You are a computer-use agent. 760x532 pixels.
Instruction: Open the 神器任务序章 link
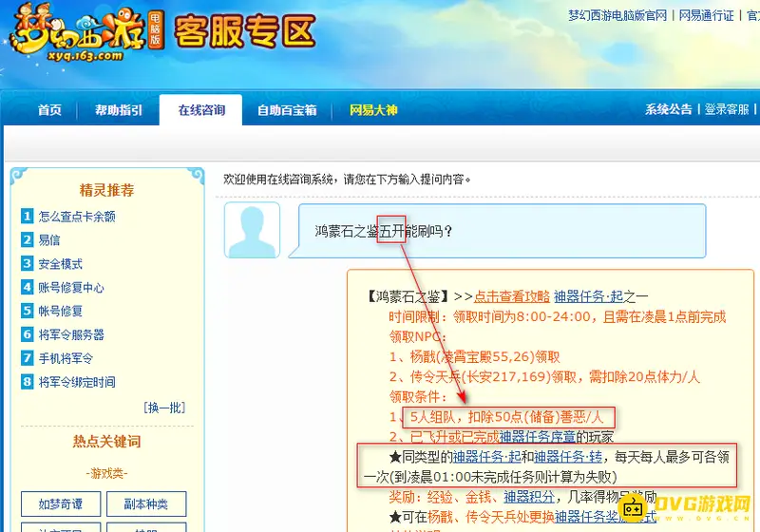click(x=538, y=437)
